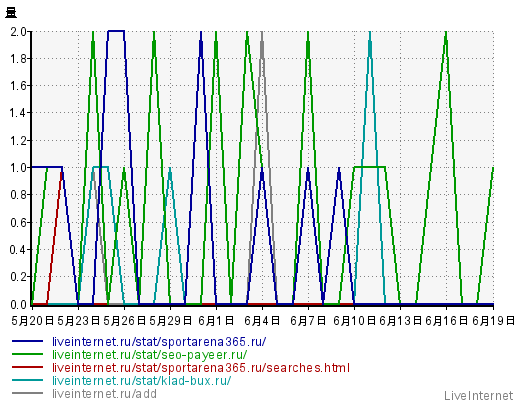Click the green legend line swatch
This screenshot has height=405, width=520.
coord(27,354)
